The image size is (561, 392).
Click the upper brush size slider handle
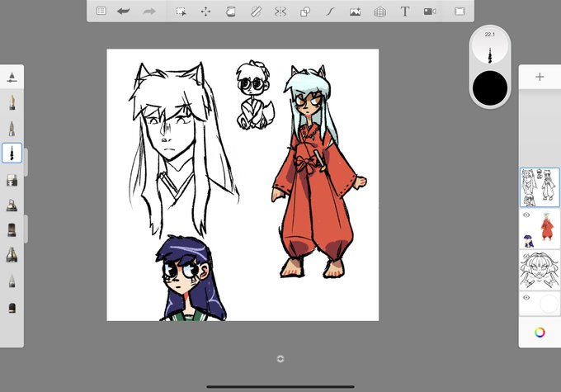click(26, 162)
